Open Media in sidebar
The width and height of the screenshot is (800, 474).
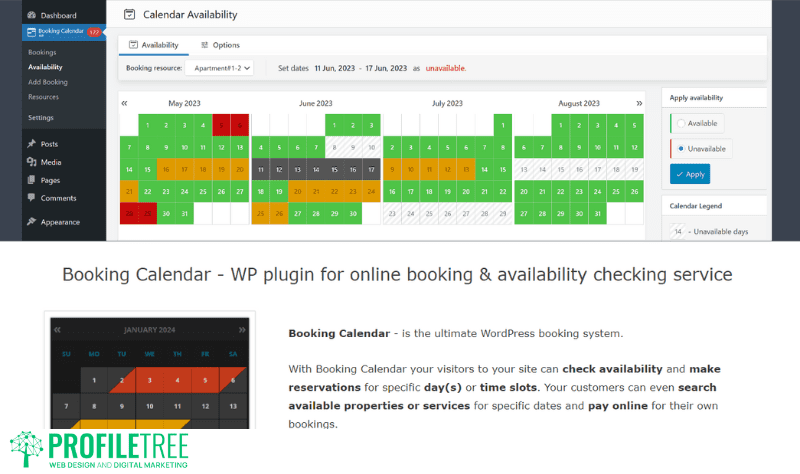point(51,162)
